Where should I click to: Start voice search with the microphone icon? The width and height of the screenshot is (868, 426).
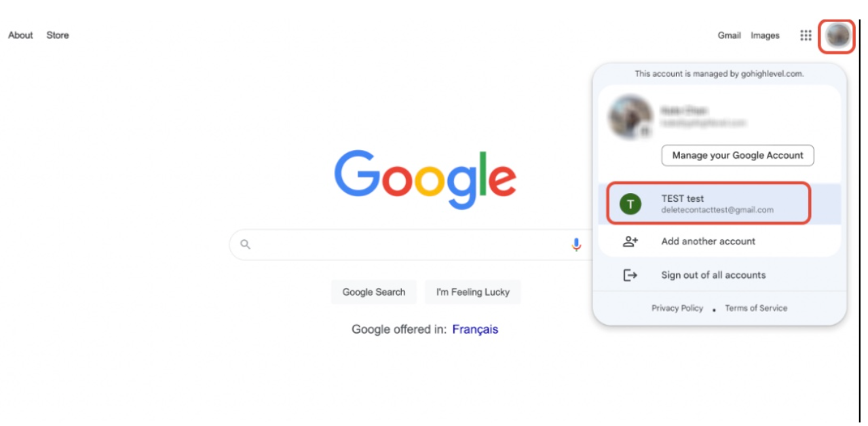click(x=576, y=245)
